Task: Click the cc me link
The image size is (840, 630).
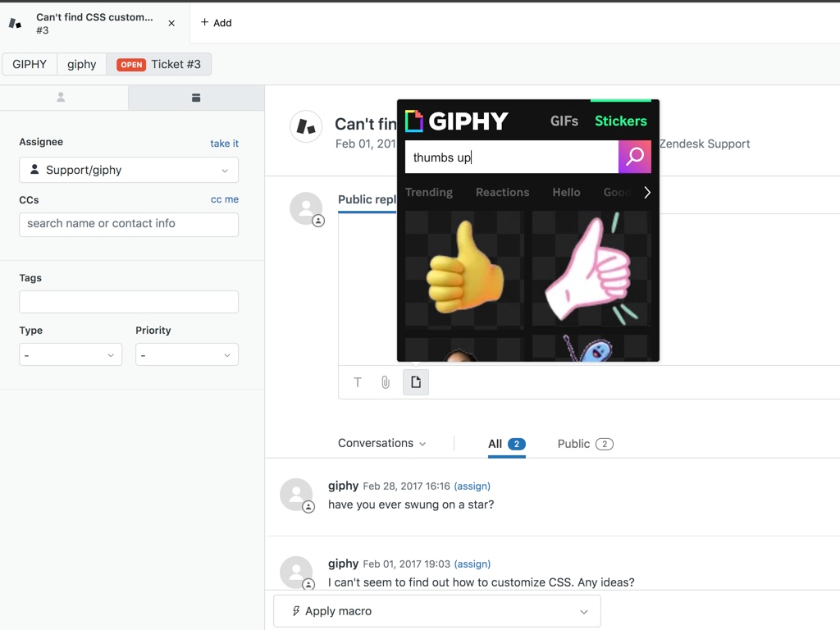Action: click(x=225, y=199)
